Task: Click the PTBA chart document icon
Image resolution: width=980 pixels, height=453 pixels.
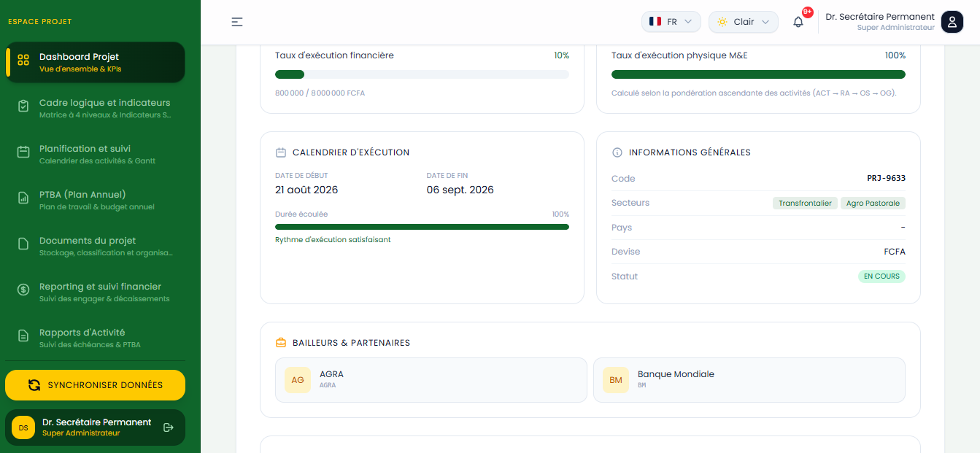Action: click(23, 198)
